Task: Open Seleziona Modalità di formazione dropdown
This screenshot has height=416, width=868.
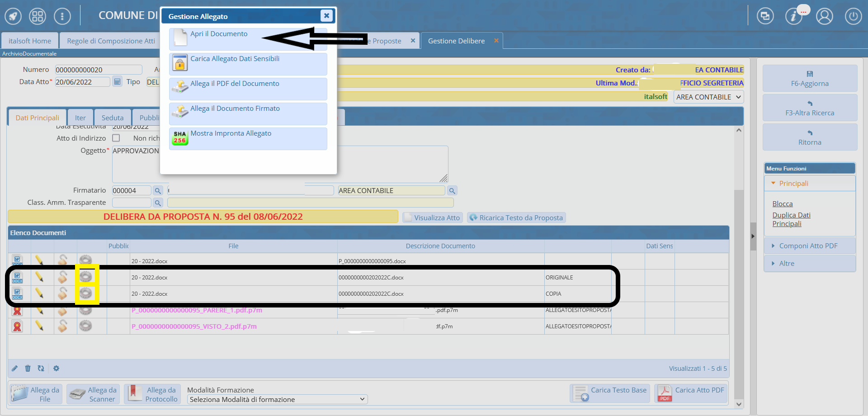Action: tap(277, 400)
